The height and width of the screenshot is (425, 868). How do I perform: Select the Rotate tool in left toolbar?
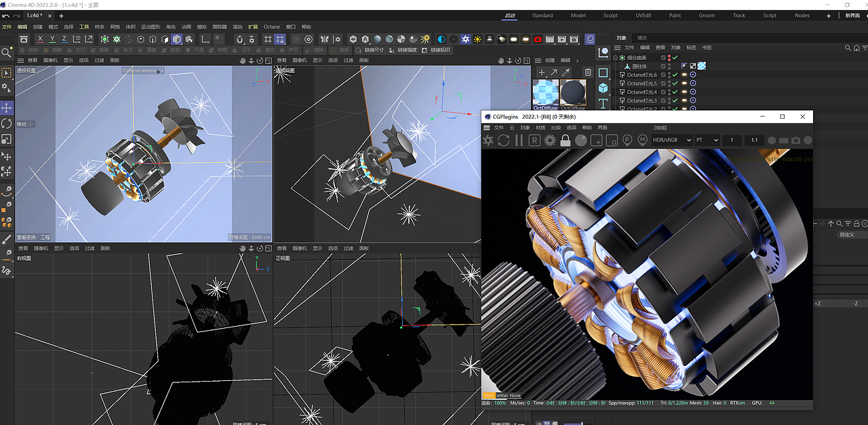tap(7, 123)
